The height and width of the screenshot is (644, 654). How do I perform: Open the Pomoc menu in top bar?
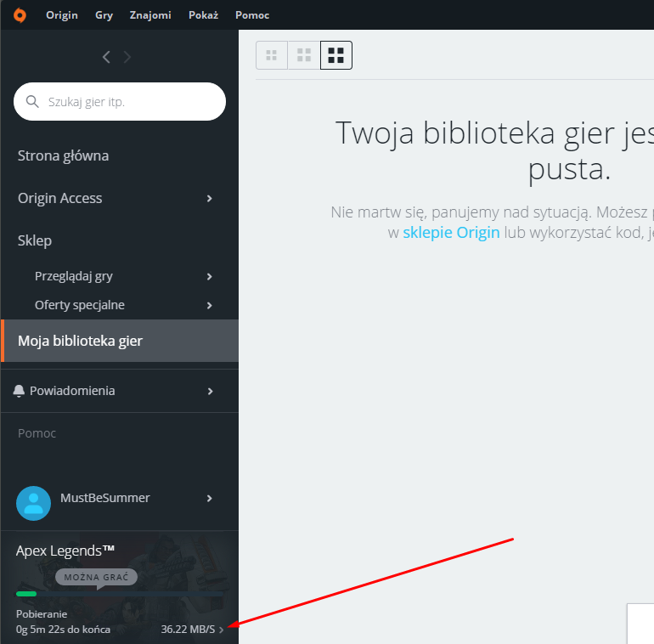tap(252, 15)
